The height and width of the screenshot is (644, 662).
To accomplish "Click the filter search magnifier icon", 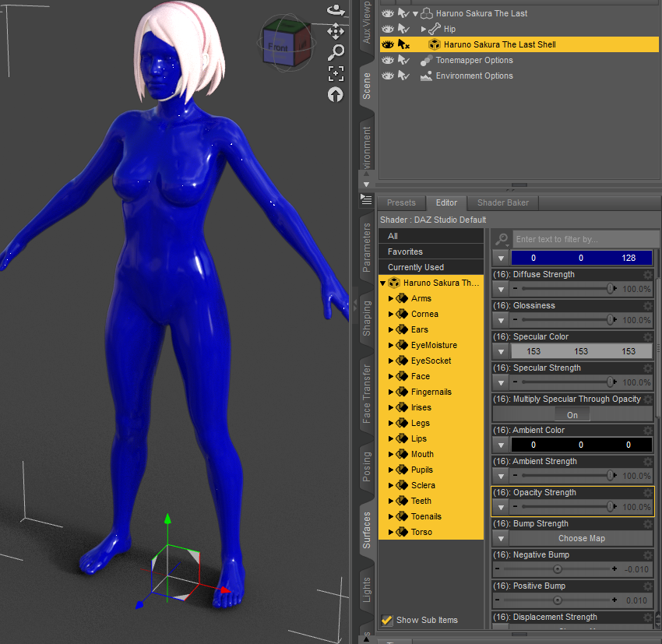I will (502, 239).
